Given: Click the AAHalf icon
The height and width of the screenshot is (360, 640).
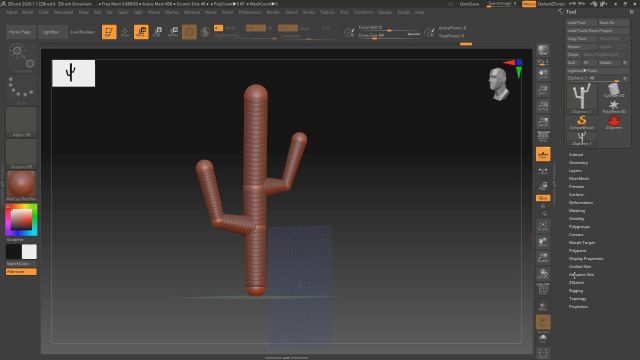Looking at the screenshot, I should pos(543,122).
